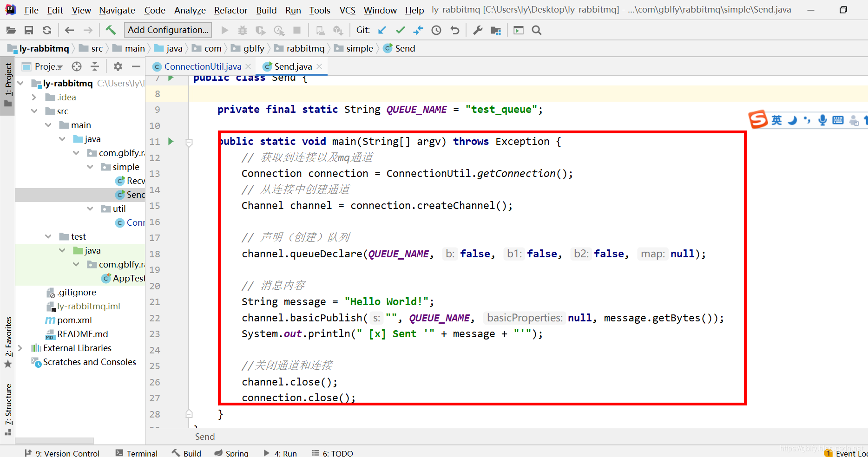Save all using the floppy disk icon
Image resolution: width=868 pixels, height=457 pixels.
[29, 30]
